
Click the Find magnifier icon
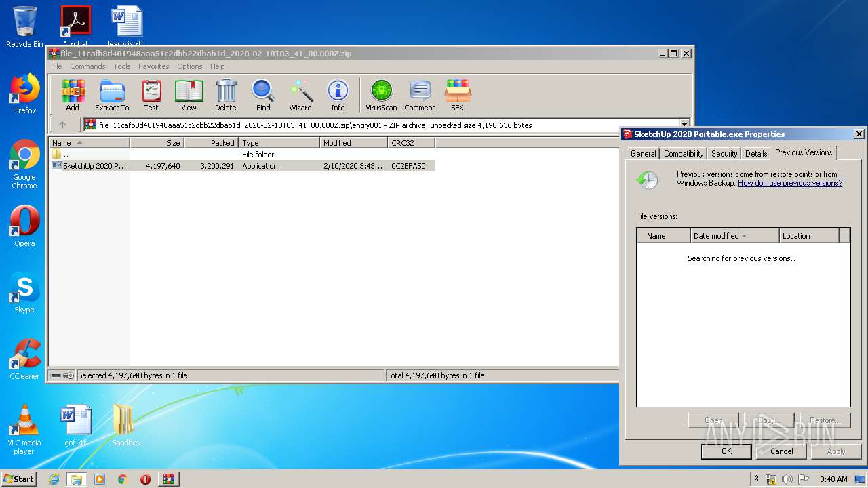pyautogui.click(x=263, y=96)
